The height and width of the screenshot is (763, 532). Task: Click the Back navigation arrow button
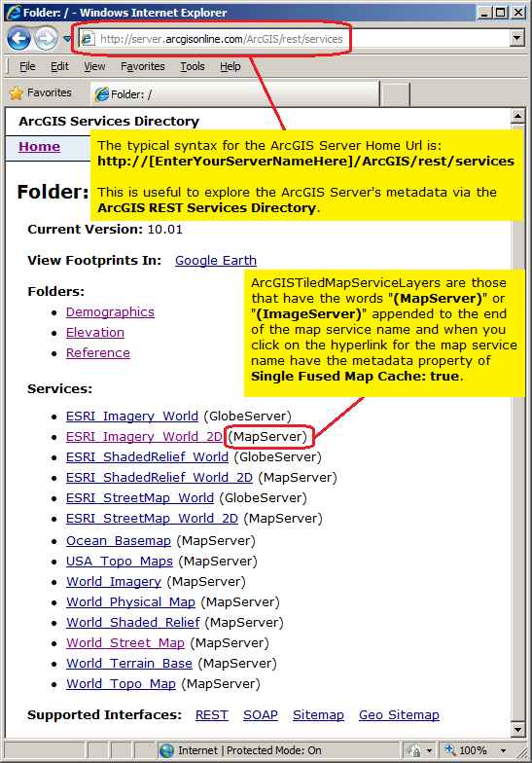[x=18, y=39]
